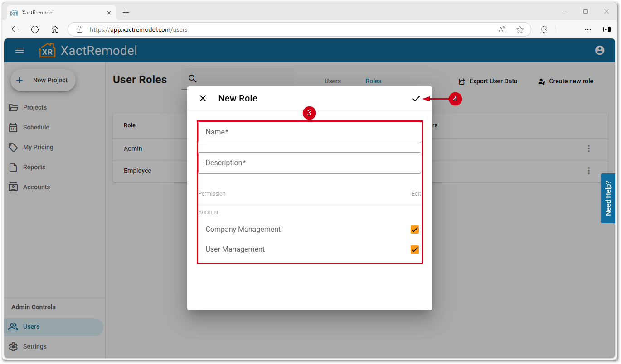This screenshot has width=621, height=364.
Task: Open options menu for Admin role
Action: click(588, 148)
